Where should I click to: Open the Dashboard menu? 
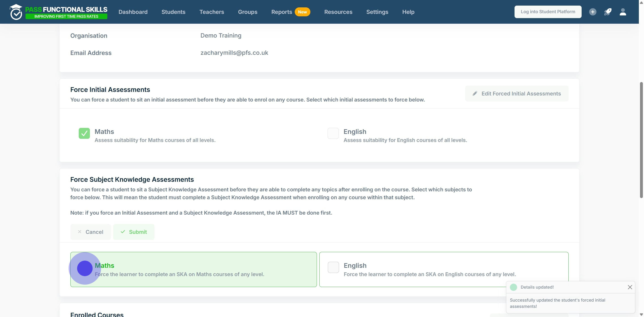click(133, 12)
